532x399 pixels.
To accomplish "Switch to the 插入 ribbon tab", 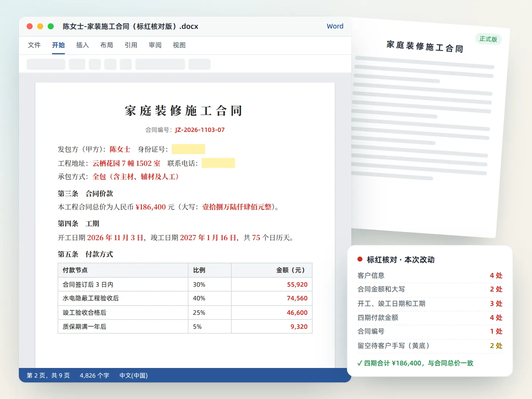I will 82,45.
